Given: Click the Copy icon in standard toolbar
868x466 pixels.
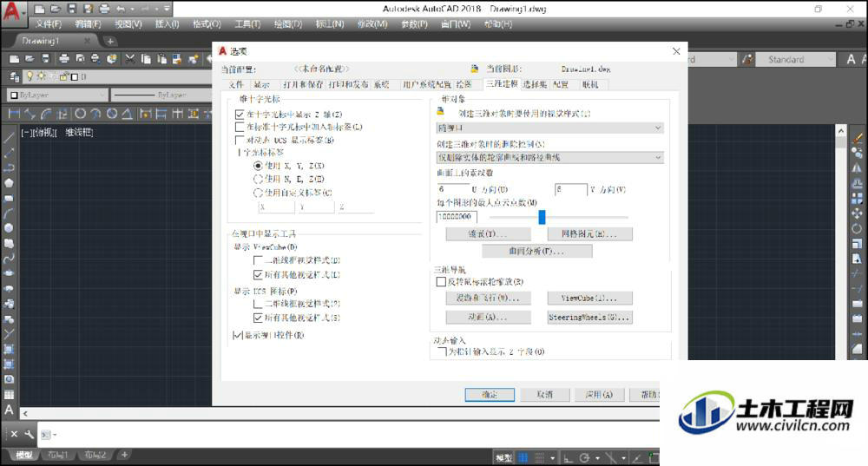Looking at the screenshot, I should pos(146,59).
